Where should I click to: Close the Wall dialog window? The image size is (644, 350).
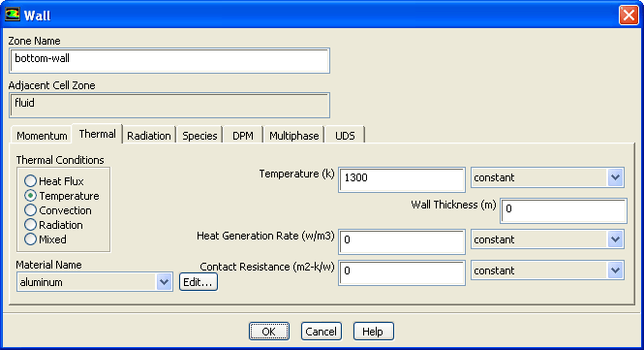coord(629,16)
